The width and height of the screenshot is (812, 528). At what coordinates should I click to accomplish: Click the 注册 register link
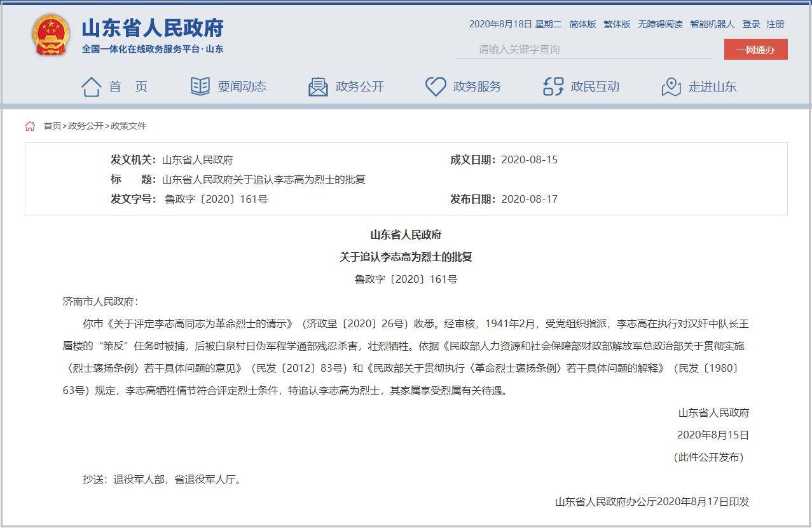pos(775,24)
